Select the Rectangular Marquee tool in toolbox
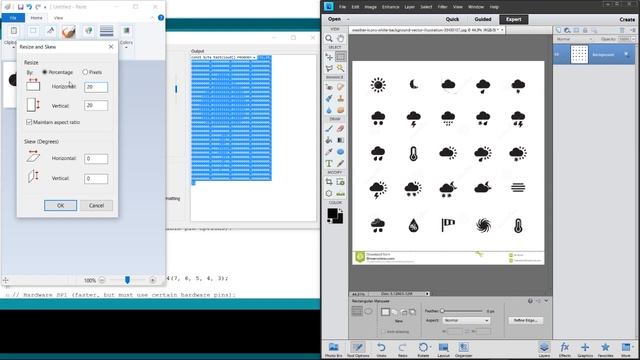This screenshot has height=360, width=640. pyautogui.click(x=340, y=57)
